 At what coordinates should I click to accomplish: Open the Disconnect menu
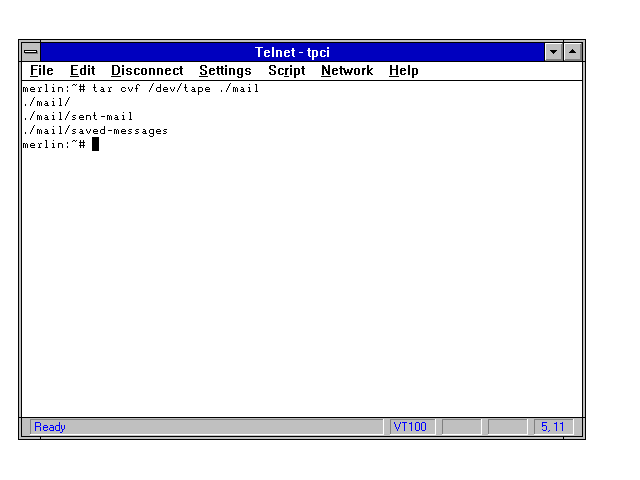(x=147, y=71)
